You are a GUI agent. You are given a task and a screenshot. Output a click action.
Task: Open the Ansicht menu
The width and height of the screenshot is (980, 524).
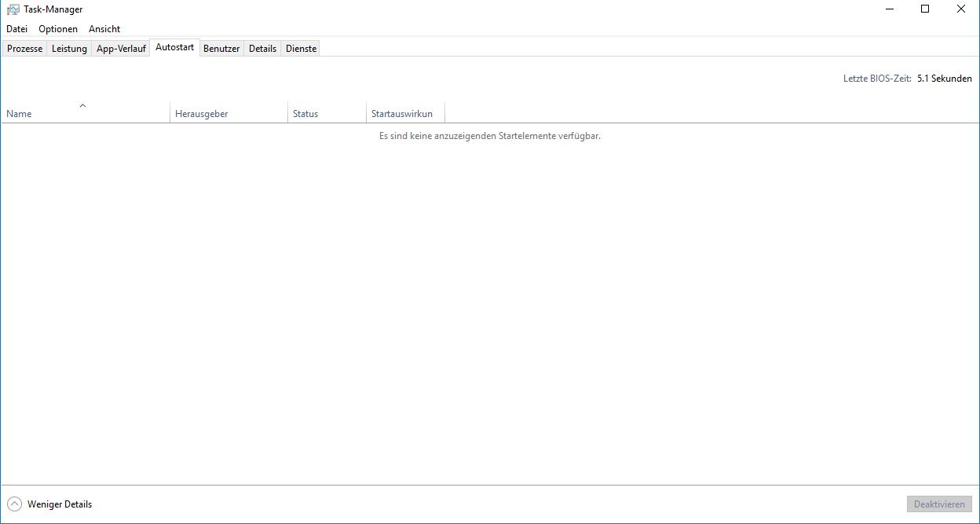coord(104,29)
